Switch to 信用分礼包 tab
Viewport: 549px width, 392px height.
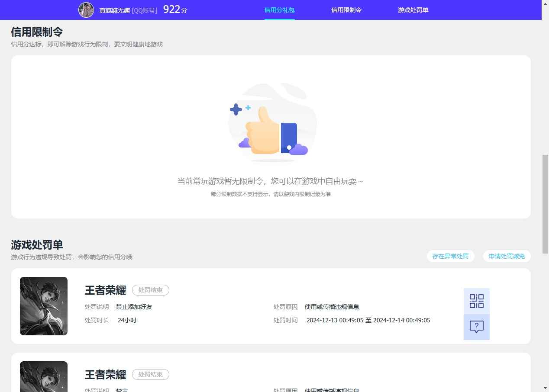click(x=279, y=10)
